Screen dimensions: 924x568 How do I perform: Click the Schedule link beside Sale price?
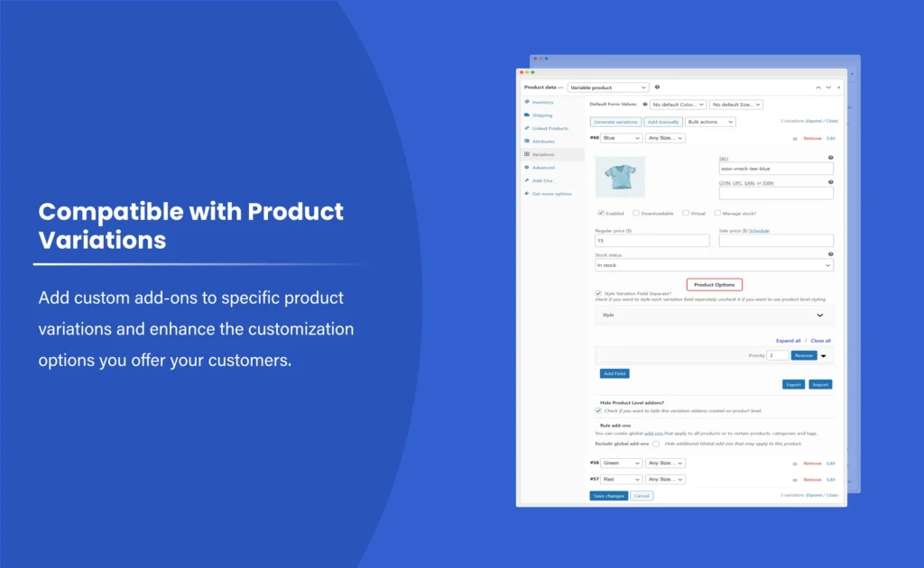[759, 231]
